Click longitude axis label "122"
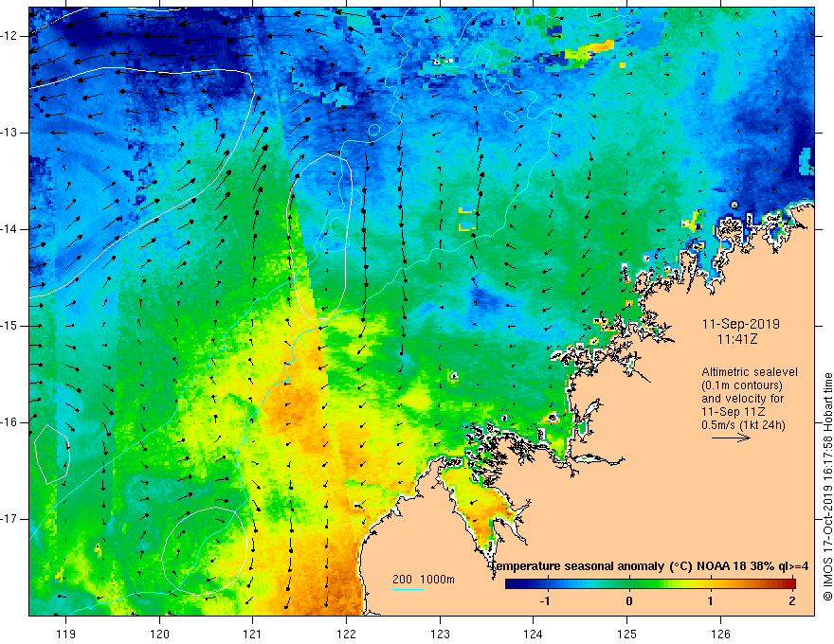 click(346, 634)
